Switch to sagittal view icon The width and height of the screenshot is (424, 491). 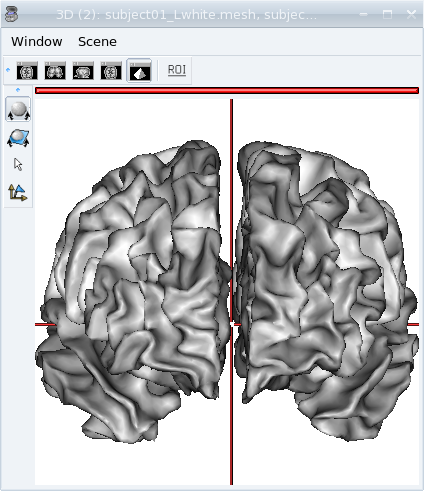click(83, 70)
